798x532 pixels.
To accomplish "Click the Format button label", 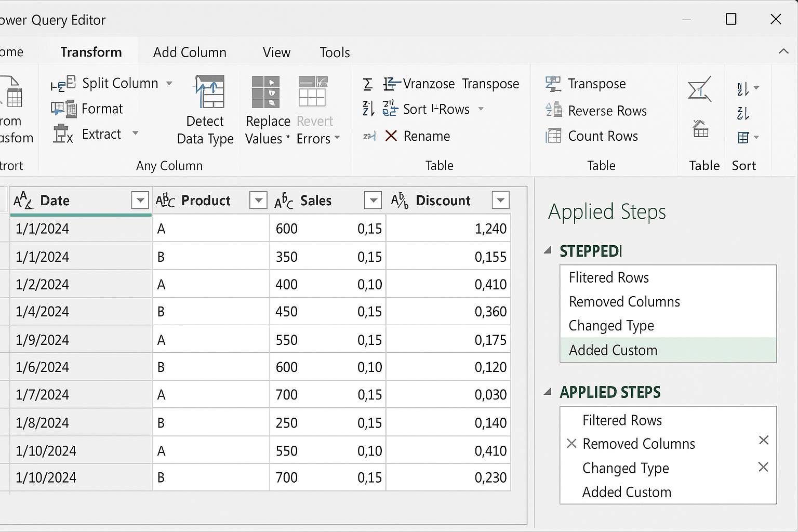I will coord(102,109).
